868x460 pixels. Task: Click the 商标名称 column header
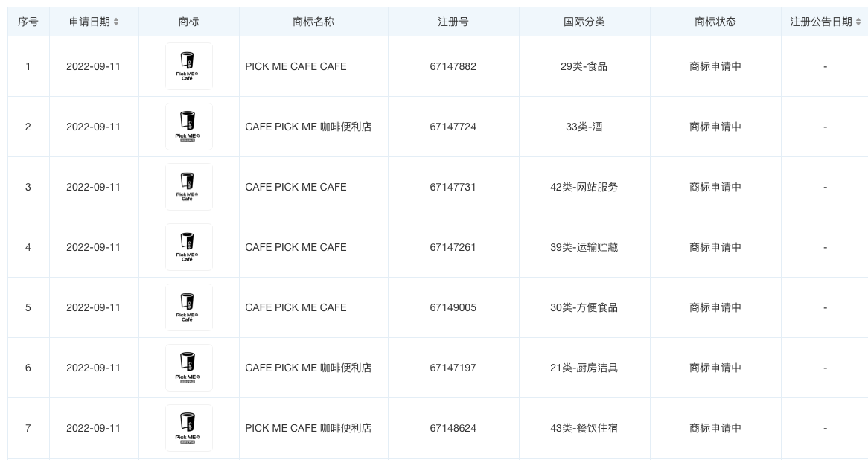[x=313, y=22]
